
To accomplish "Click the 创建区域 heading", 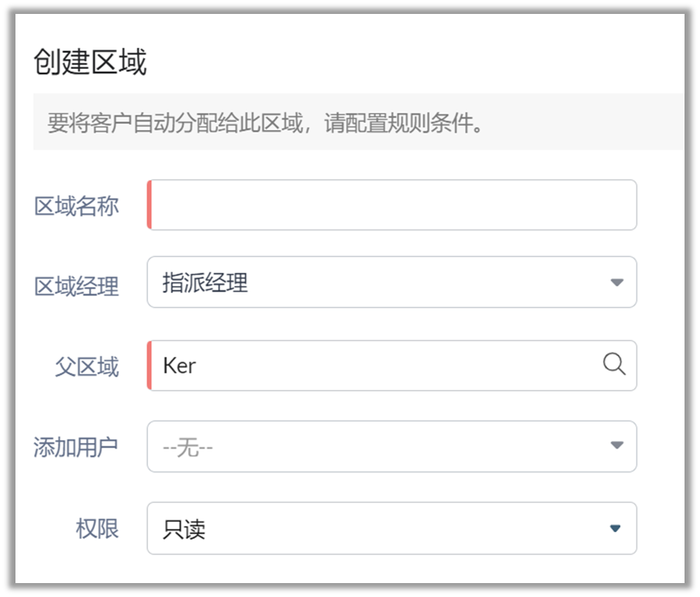I will point(90,63).
